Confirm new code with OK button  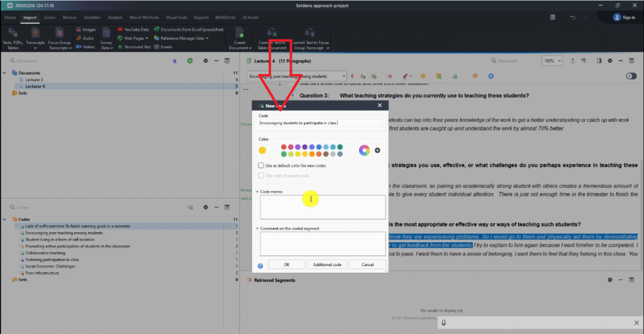287,265
